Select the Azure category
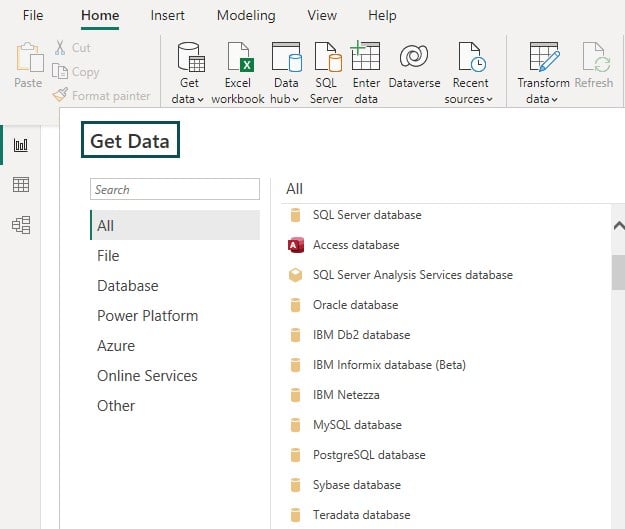Viewport: 625px width, 529px height. pos(116,346)
